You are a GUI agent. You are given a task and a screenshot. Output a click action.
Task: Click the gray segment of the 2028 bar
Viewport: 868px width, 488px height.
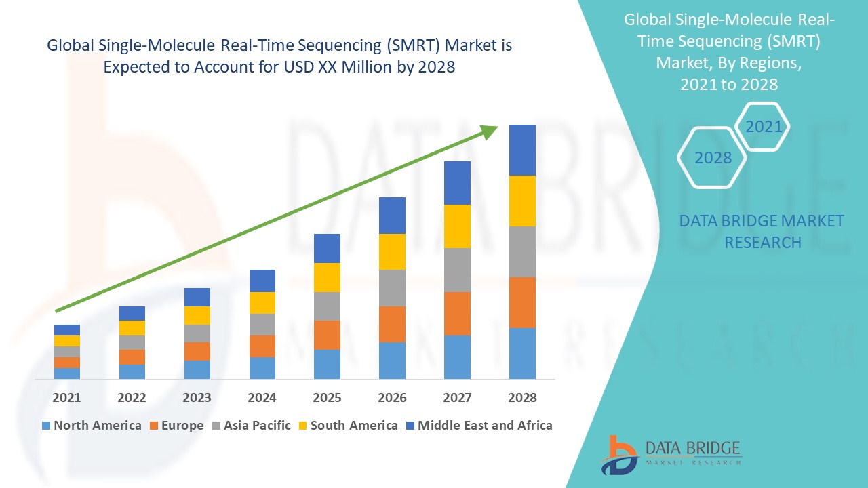(x=522, y=251)
